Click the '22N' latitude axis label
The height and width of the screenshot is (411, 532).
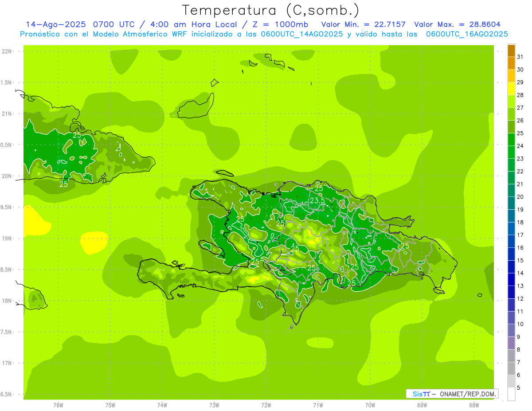click(x=7, y=51)
